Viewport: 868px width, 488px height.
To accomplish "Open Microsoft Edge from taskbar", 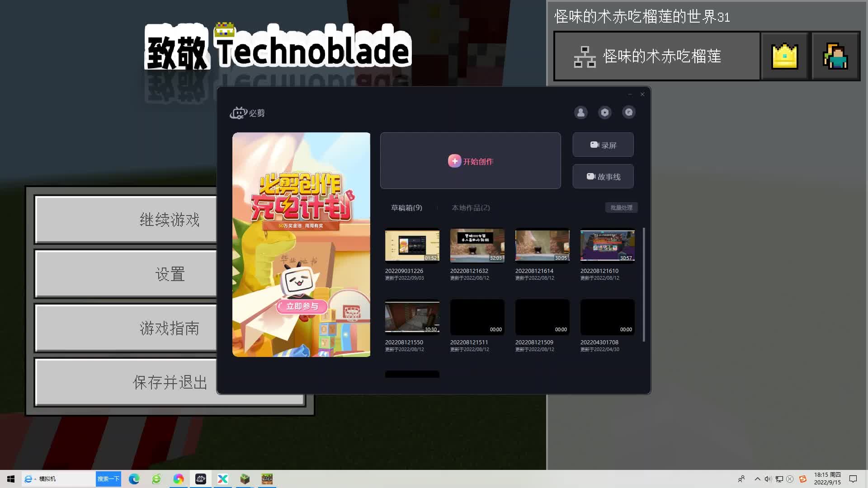I will (134, 479).
